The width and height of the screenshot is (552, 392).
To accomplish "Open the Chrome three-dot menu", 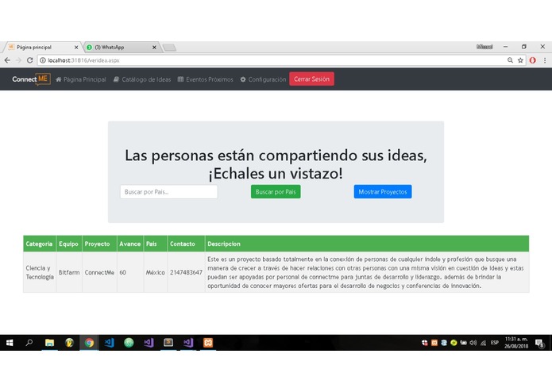I will [545, 60].
